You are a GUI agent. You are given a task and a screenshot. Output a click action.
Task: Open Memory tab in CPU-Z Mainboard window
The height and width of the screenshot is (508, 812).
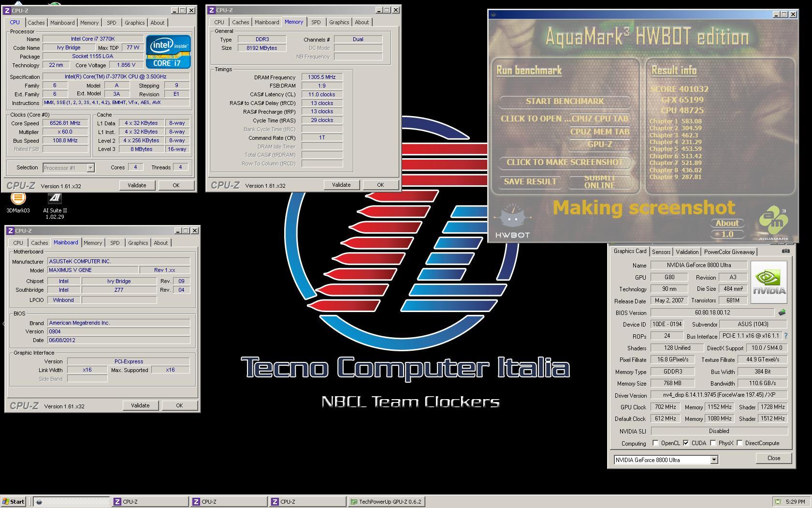tap(92, 243)
